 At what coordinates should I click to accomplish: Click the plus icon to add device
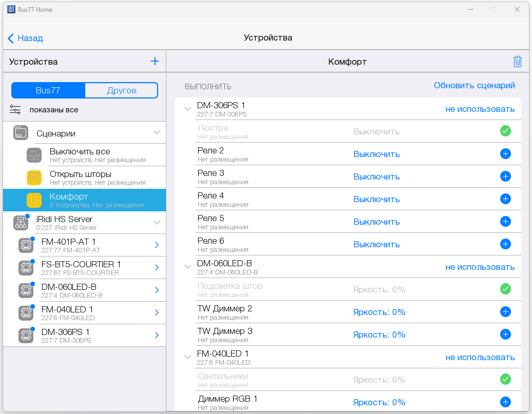(x=155, y=62)
